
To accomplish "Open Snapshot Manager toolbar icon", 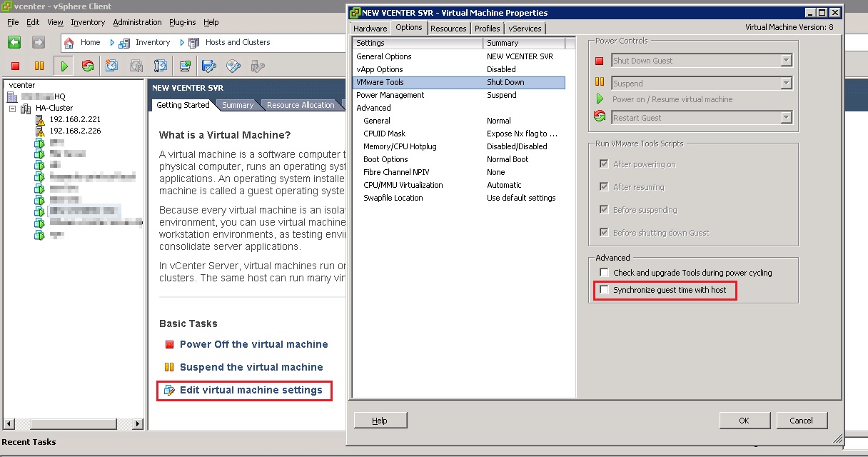I will 161,66.
